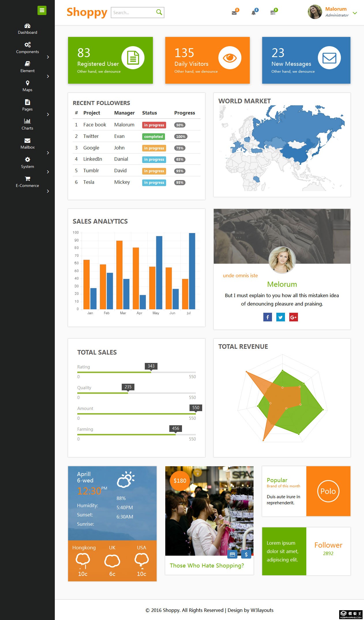Click into the Search input field
The image size is (364, 620).
pos(133,13)
